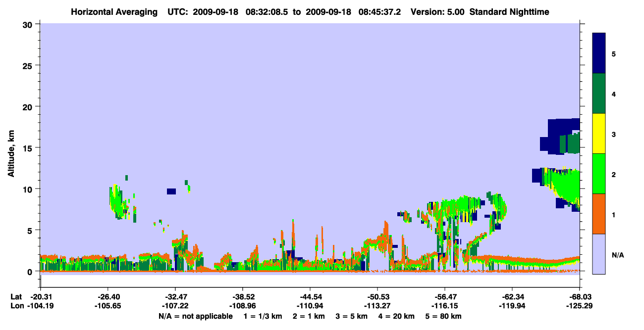Select the orange level 1 colorbar segment
The width and height of the screenshot is (644, 330).
point(599,214)
